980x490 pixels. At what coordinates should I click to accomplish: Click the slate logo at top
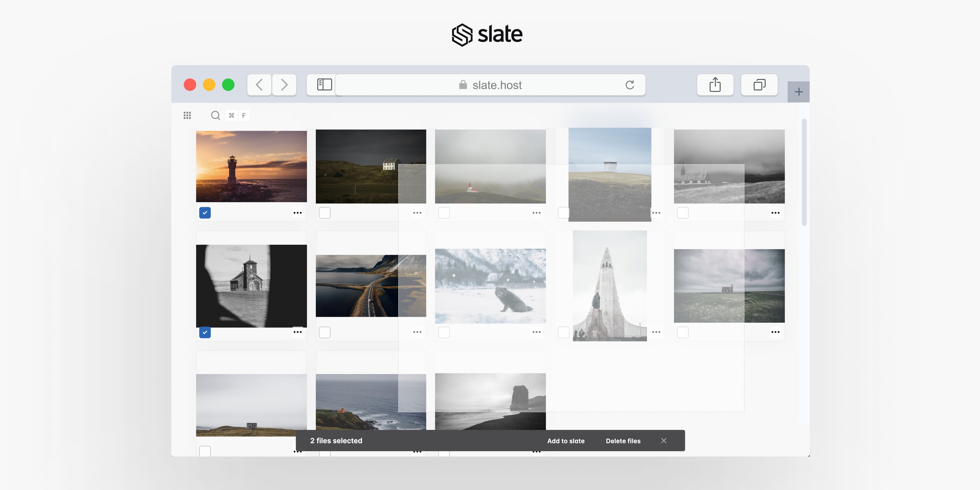pos(487,35)
